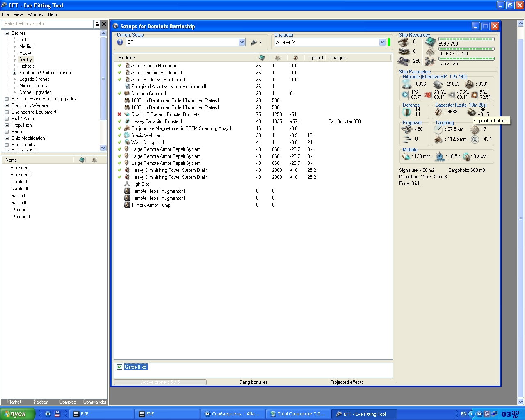The height and width of the screenshot is (420, 525).
Task: Enable the Quad LiF Fueled I Booster Rockets module
Action: 119,114
